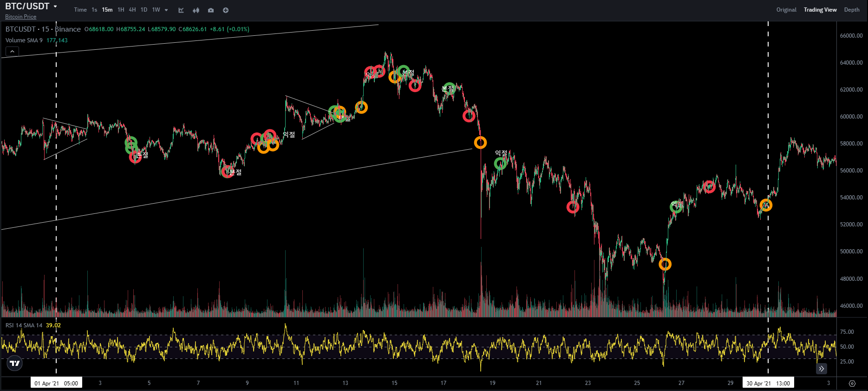Click the plus circle add icon
Image resolution: width=868 pixels, height=391 pixels.
pyautogui.click(x=226, y=10)
